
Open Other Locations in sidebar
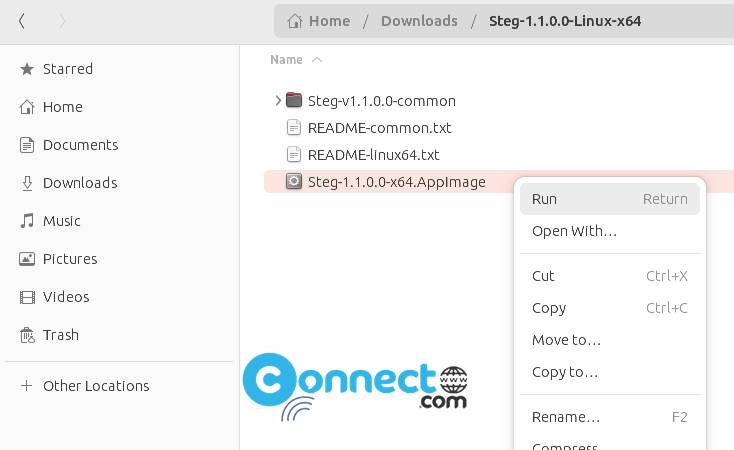point(85,385)
